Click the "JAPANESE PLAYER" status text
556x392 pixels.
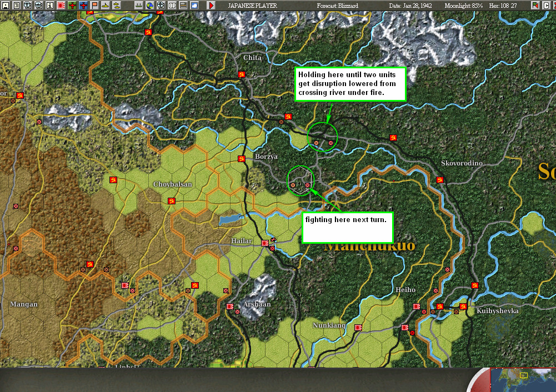pyautogui.click(x=253, y=6)
